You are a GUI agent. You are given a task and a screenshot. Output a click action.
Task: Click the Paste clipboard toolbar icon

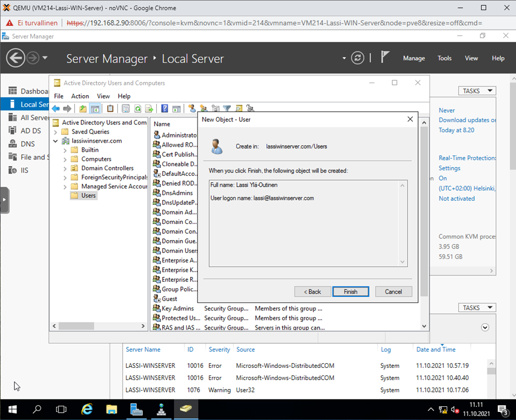point(110,108)
